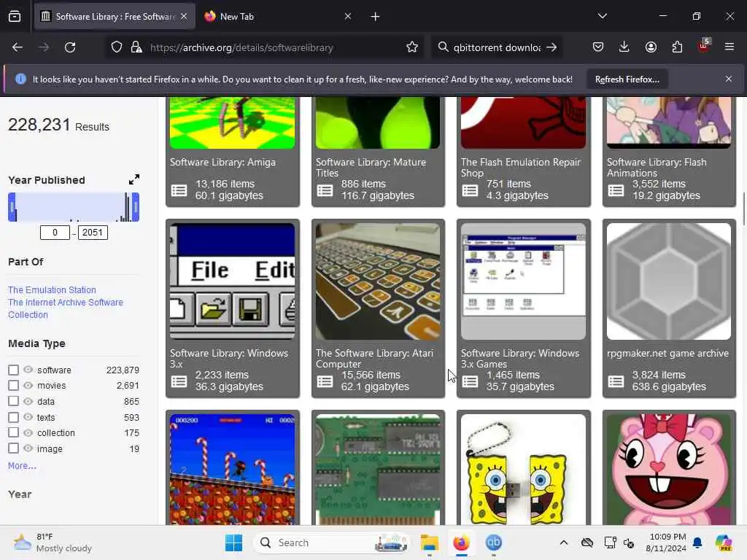Click right handle of year range slider

point(136,207)
